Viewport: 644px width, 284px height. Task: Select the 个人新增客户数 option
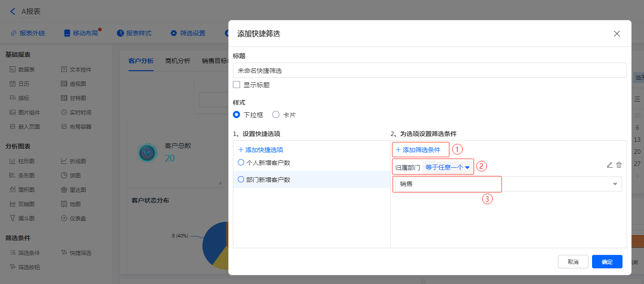[x=241, y=163]
